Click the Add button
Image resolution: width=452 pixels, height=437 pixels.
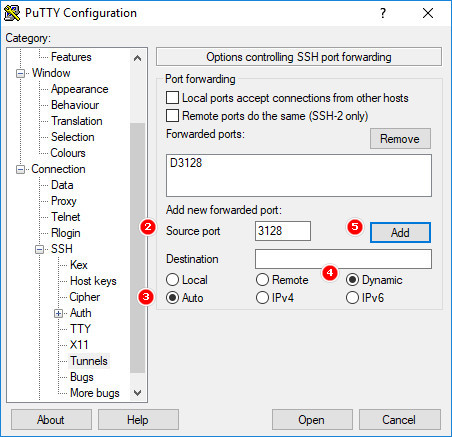(400, 232)
